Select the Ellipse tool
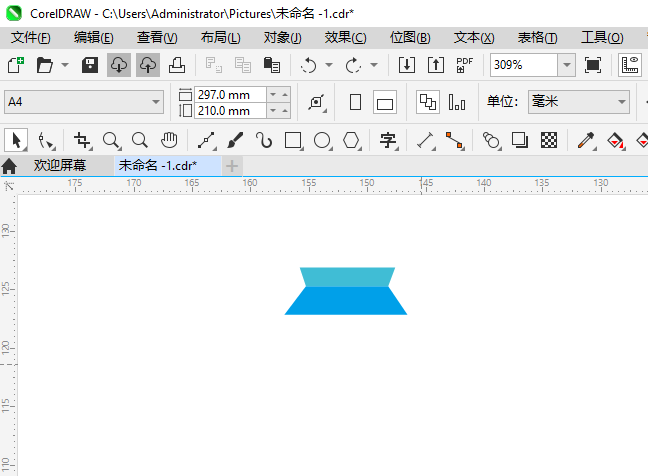Screen dimensions: 648x476 322,140
